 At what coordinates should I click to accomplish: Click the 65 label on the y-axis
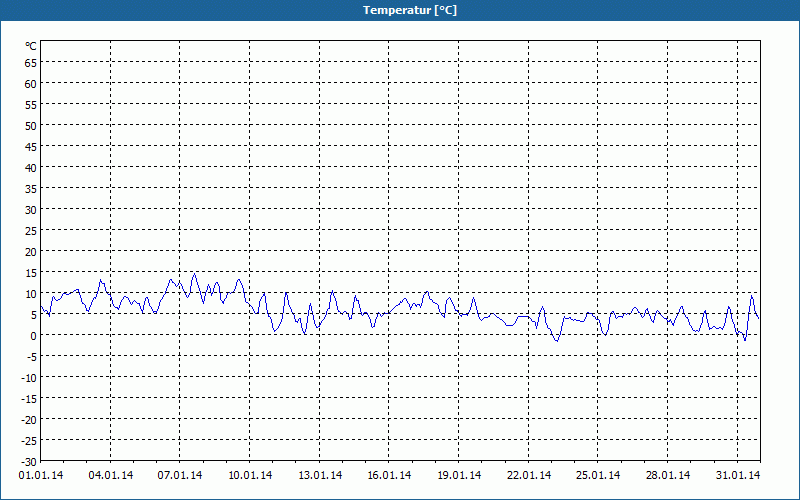(x=31, y=62)
